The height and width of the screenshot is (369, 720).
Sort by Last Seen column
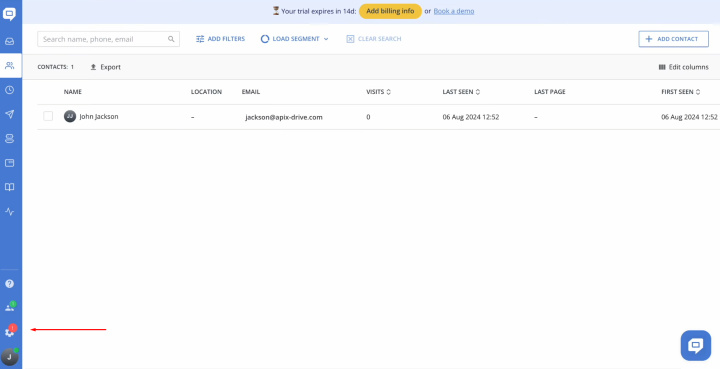(x=461, y=92)
